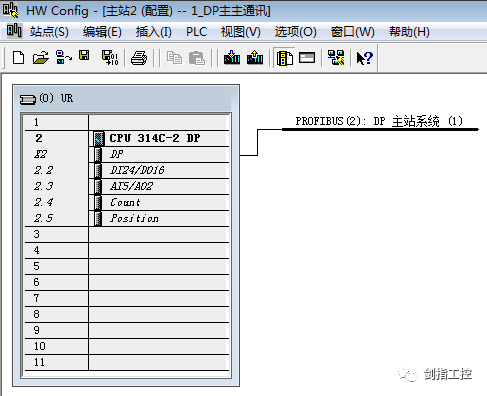
Task: Click the Configure Network icon
Action: pos(336,58)
